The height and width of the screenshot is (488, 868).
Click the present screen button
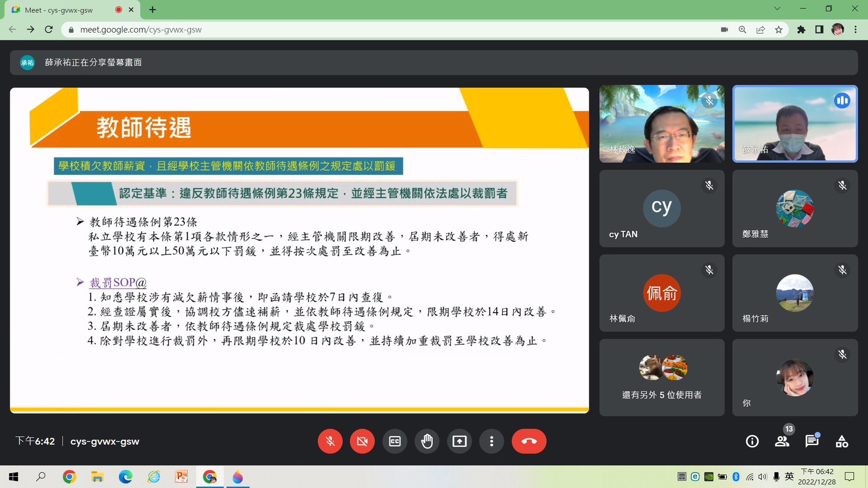(x=459, y=441)
